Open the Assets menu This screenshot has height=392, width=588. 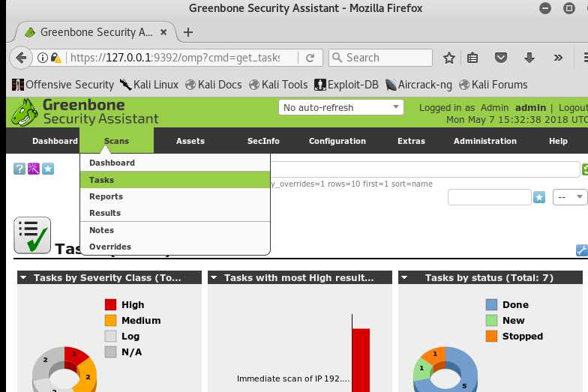click(190, 141)
